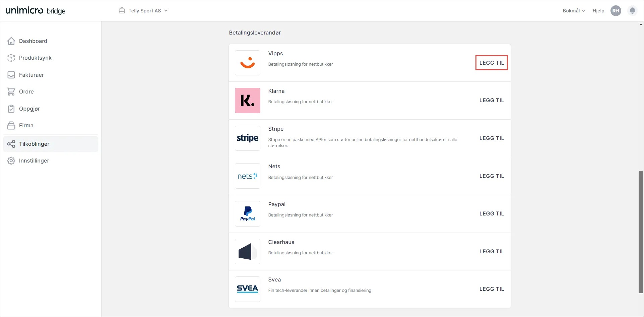Click the company briefcase icon in header

click(x=122, y=11)
